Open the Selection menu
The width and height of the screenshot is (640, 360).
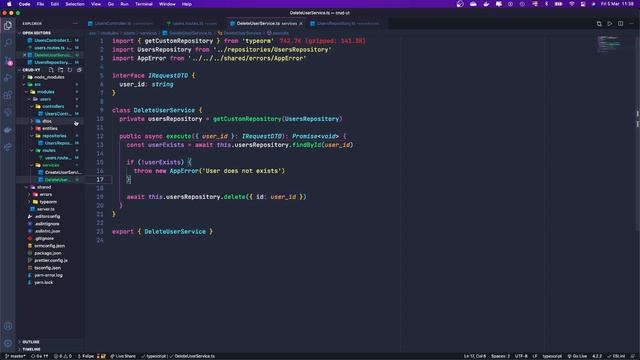pos(75,4)
